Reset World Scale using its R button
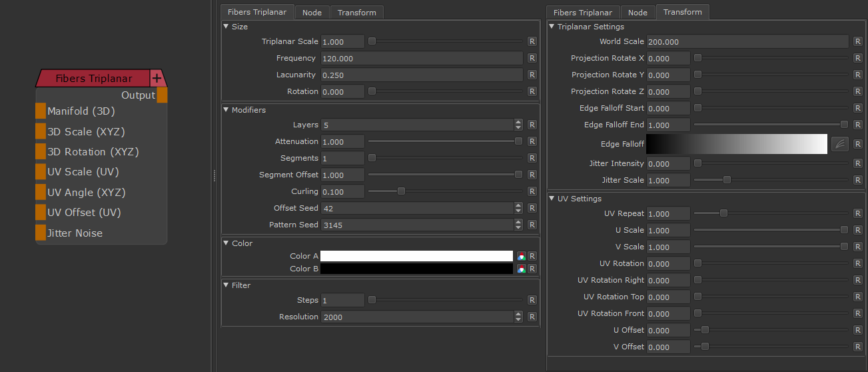 pos(857,41)
